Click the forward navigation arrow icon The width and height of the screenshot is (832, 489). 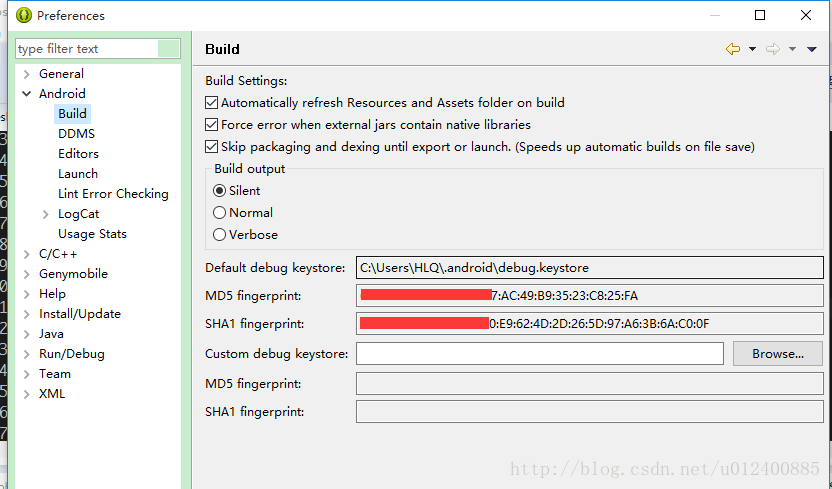(773, 49)
